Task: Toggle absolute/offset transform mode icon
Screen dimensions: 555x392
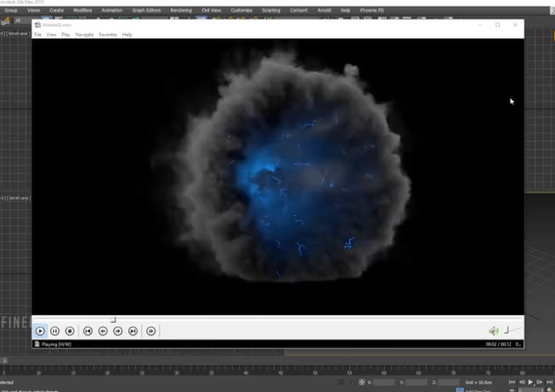Action: tap(362, 382)
